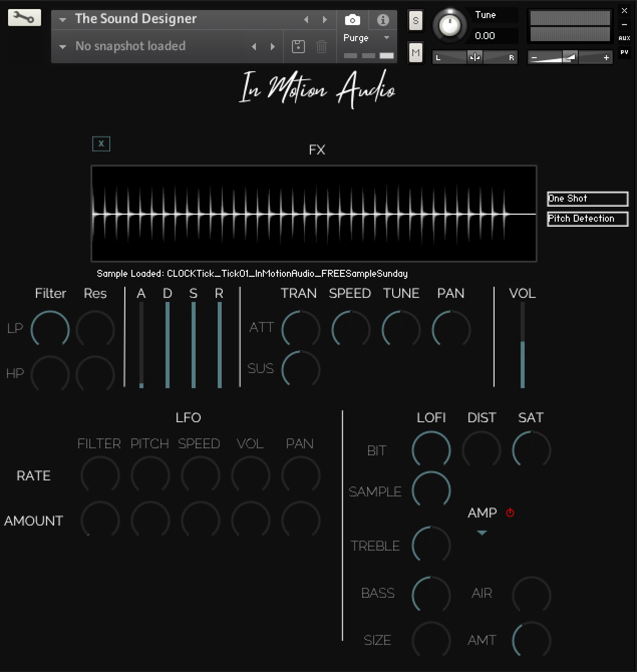Adjust the Sustain S envelope slider
This screenshot has height=672, width=637.
194,345
